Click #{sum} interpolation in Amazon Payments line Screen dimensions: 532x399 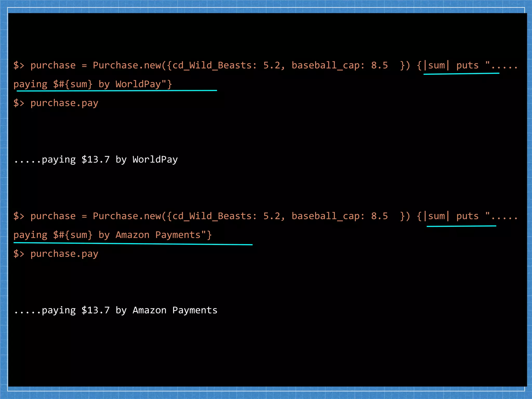[x=75, y=235]
